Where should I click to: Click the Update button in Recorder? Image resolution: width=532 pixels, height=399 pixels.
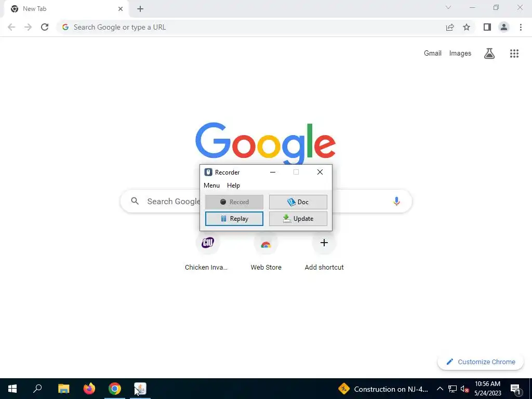pyautogui.click(x=298, y=219)
